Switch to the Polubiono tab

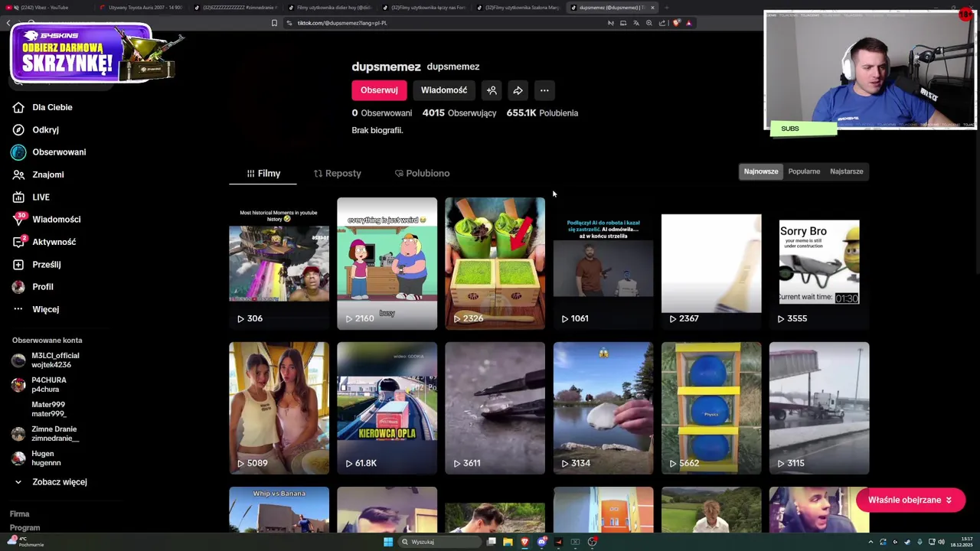pos(422,174)
